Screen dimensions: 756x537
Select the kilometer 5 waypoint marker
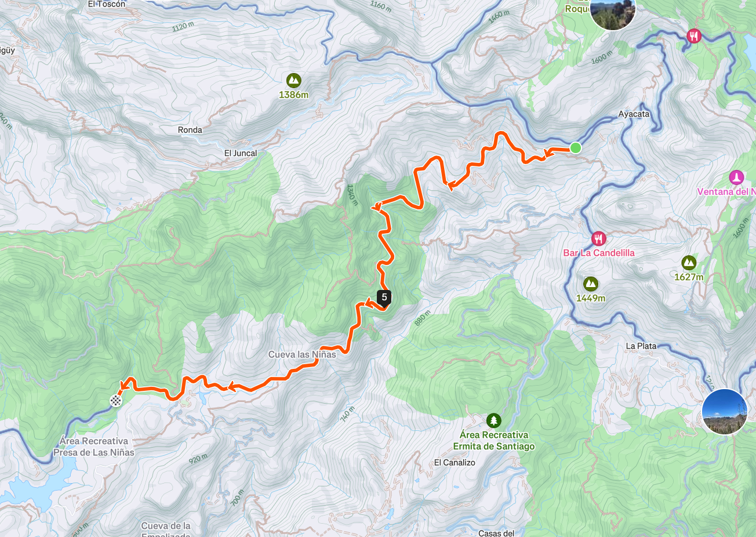tap(384, 297)
